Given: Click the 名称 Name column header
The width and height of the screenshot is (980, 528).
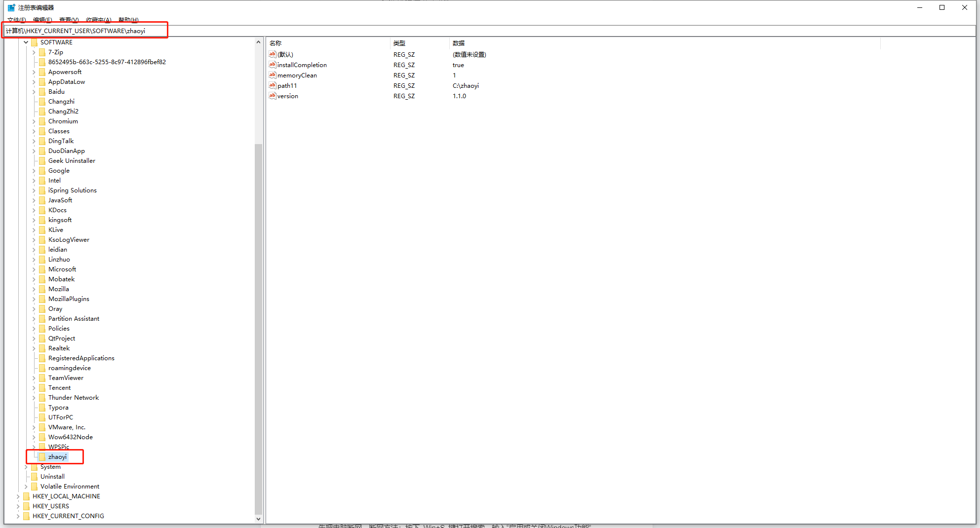Looking at the screenshot, I should click(x=275, y=43).
